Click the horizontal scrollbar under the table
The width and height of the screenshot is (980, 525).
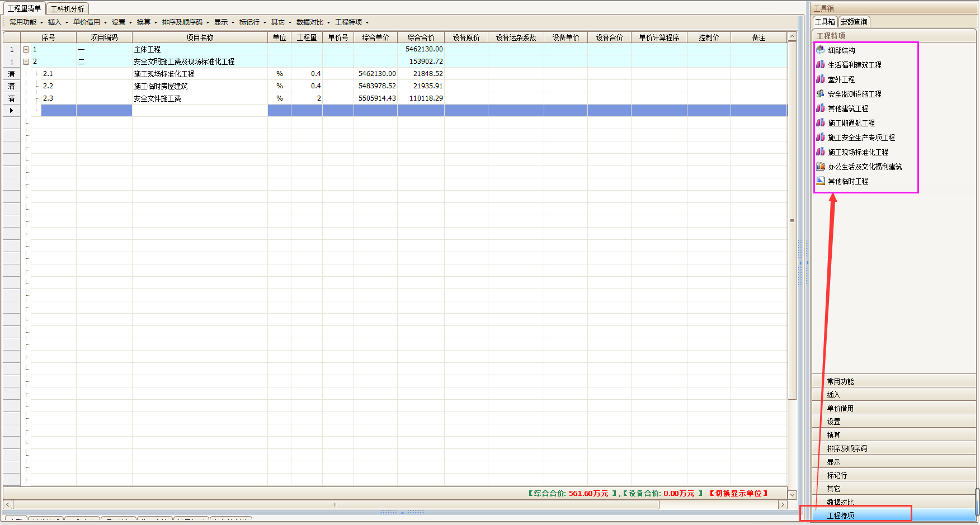pos(336,504)
